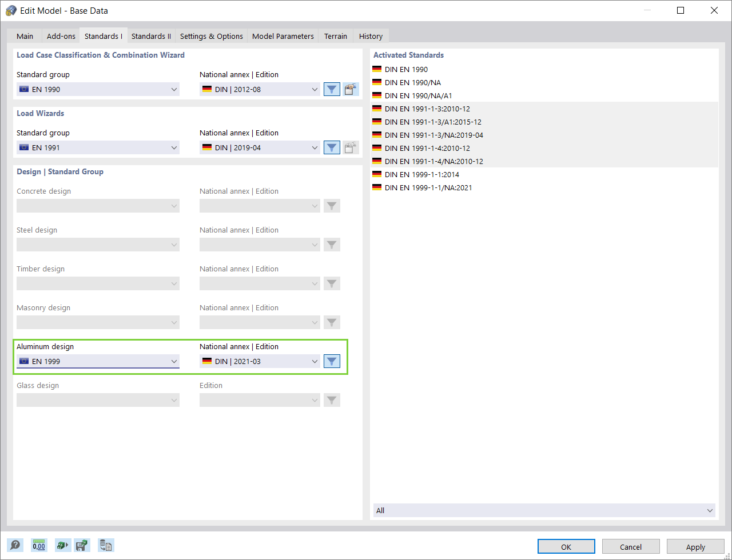This screenshot has width=732, height=560.
Task: Select DIN EN 1990/NA/A1 list entry
Action: [544, 95]
